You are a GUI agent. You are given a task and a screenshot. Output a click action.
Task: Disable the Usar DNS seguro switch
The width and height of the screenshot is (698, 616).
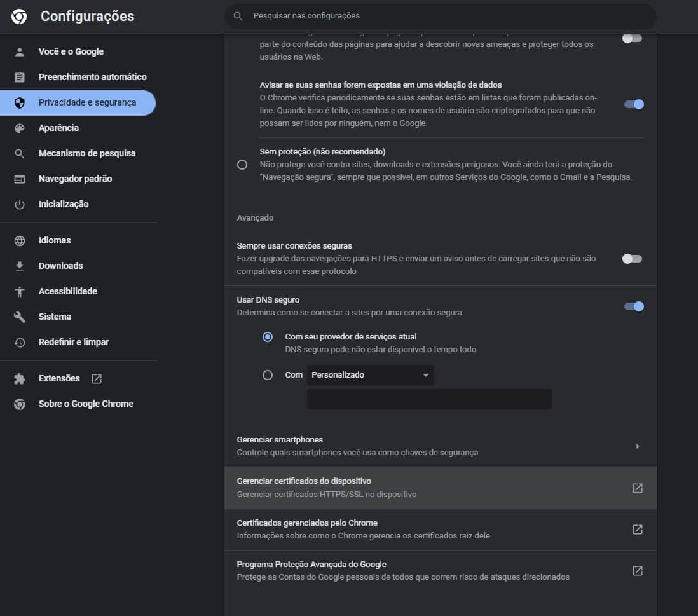pyautogui.click(x=634, y=306)
